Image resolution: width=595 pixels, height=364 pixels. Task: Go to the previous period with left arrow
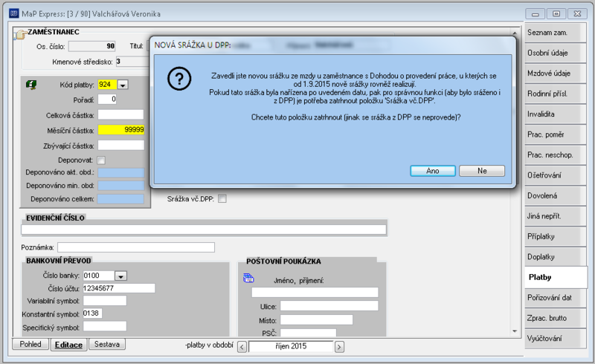(x=242, y=347)
